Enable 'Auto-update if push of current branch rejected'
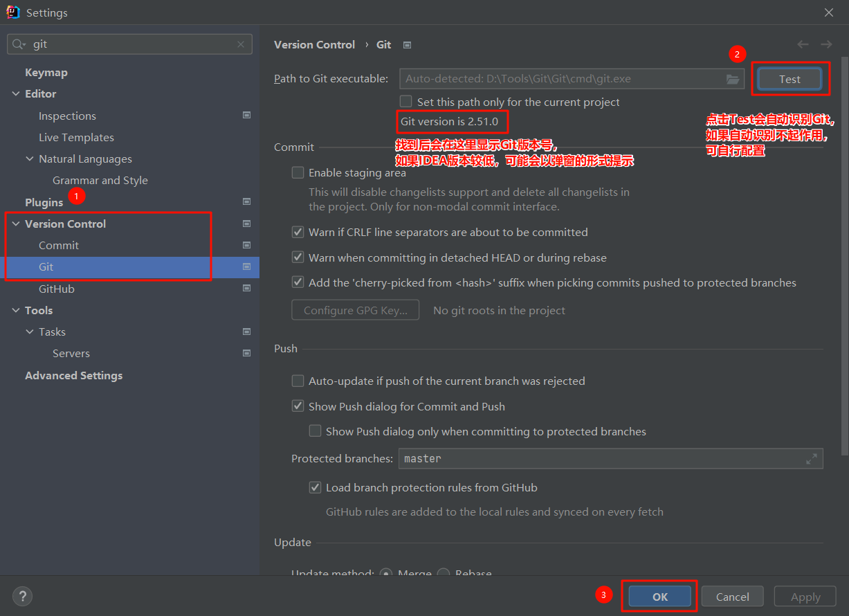This screenshot has width=849, height=616. 298,381
